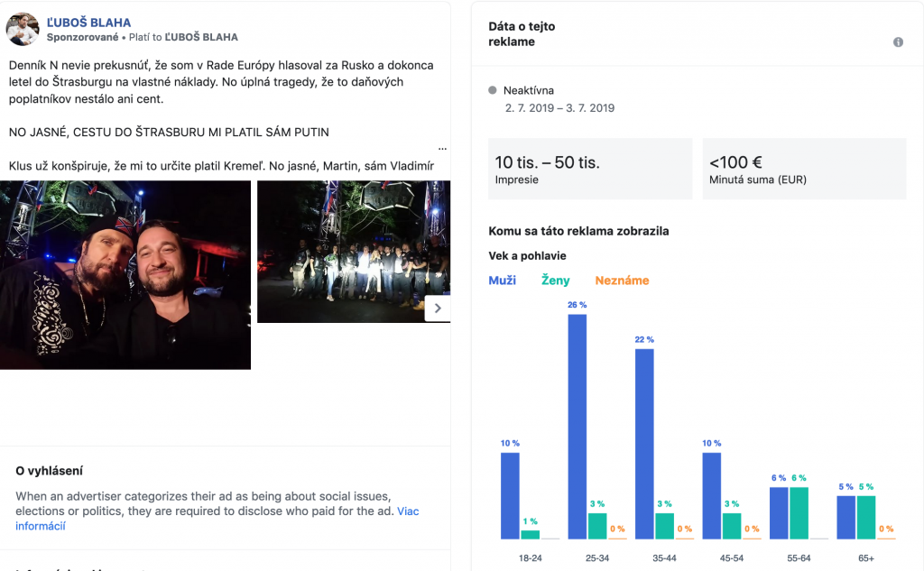924x571 pixels.
Task: Click the male 10 % bar for 45-54
Action: [712, 496]
